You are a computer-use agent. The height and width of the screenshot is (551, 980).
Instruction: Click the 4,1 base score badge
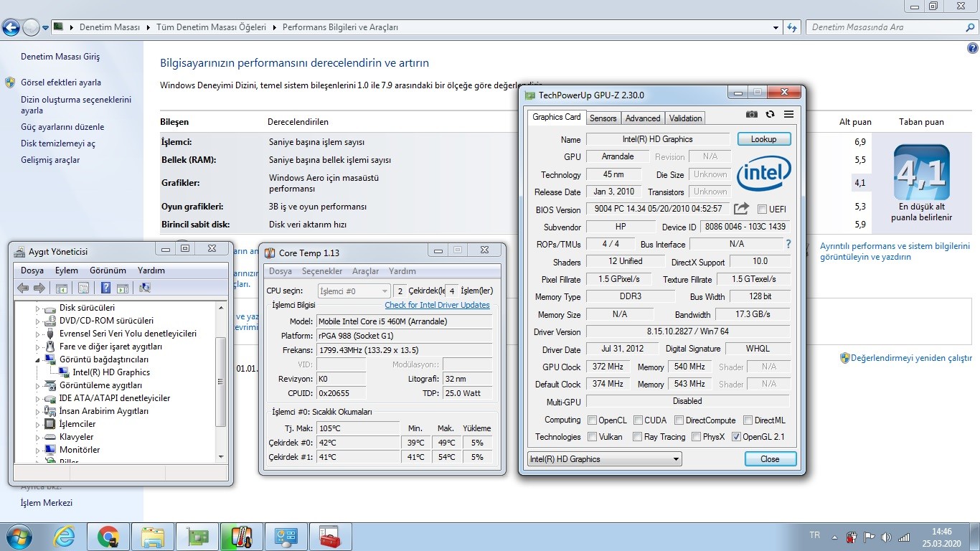[x=921, y=172]
